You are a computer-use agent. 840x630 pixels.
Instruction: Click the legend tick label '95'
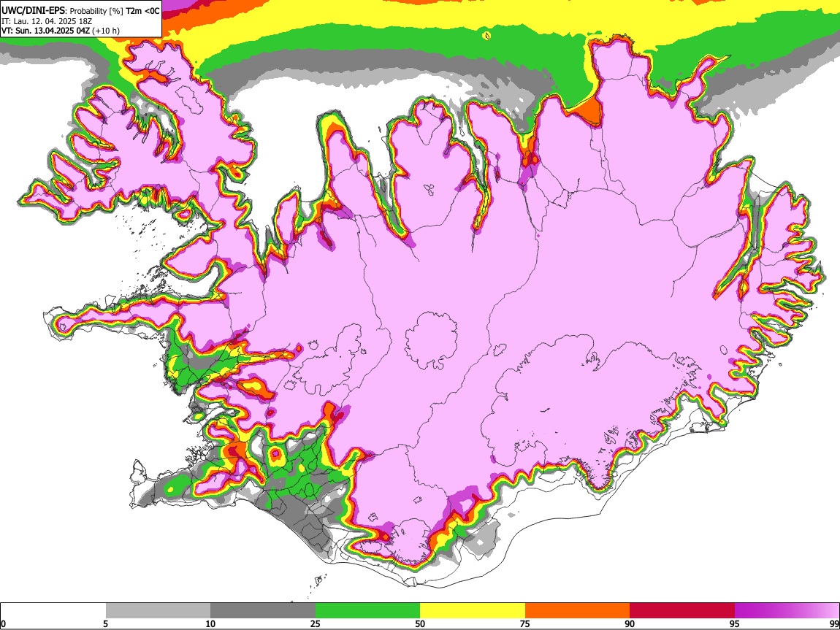735,623
